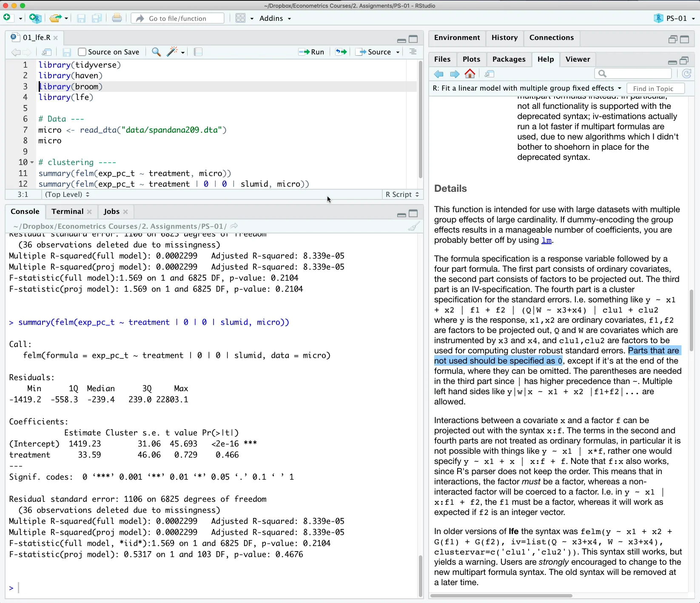700x603 pixels.
Task: Enable Source on Save
Action: click(x=81, y=51)
